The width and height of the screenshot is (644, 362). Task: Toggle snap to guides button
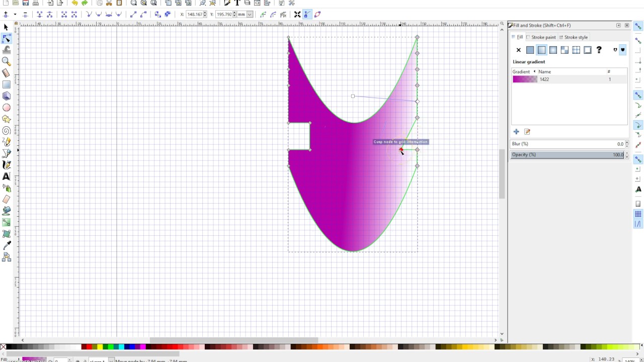tap(638, 224)
